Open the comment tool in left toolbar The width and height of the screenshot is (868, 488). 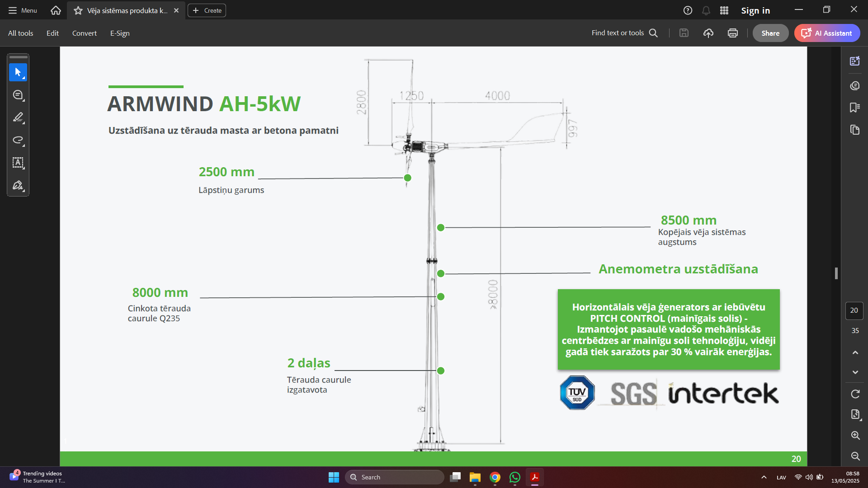(x=18, y=95)
